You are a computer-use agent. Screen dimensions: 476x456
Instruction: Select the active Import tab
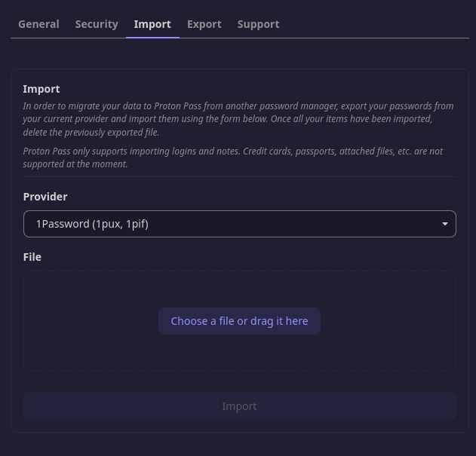pyautogui.click(x=152, y=24)
